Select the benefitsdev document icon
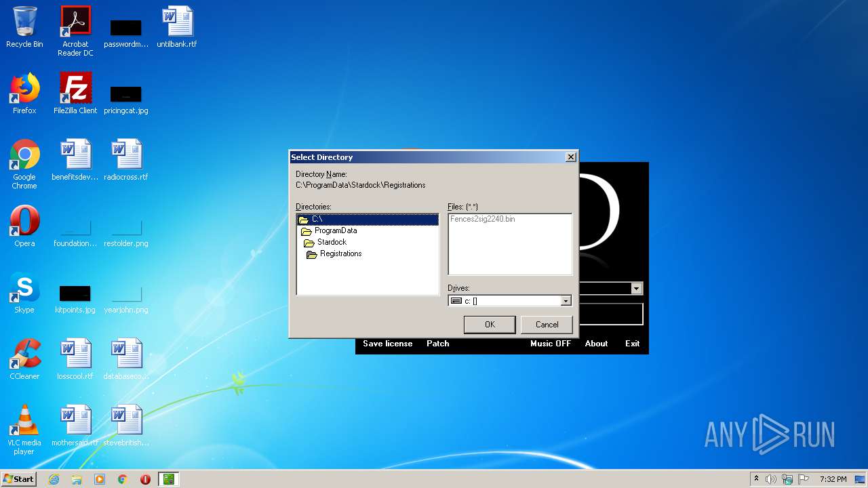 coord(75,160)
